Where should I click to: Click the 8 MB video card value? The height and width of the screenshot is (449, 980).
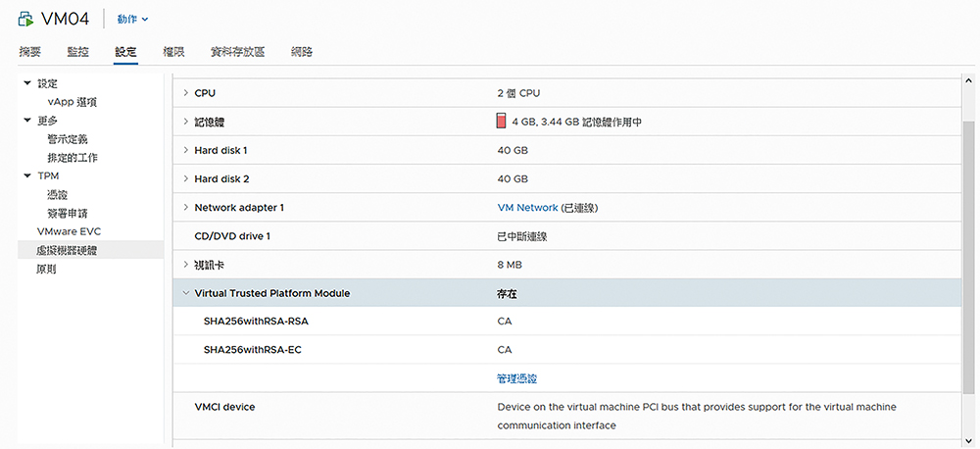point(510,265)
